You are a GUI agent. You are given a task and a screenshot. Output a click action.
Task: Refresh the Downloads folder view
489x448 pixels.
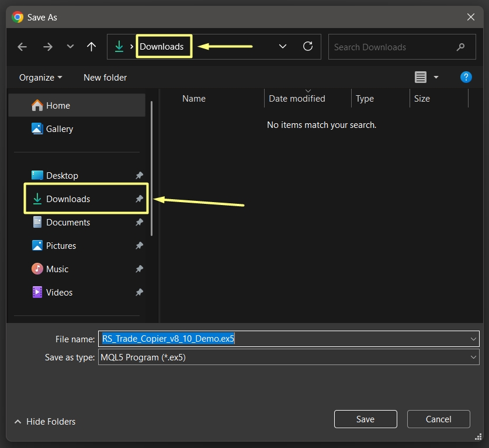308,47
